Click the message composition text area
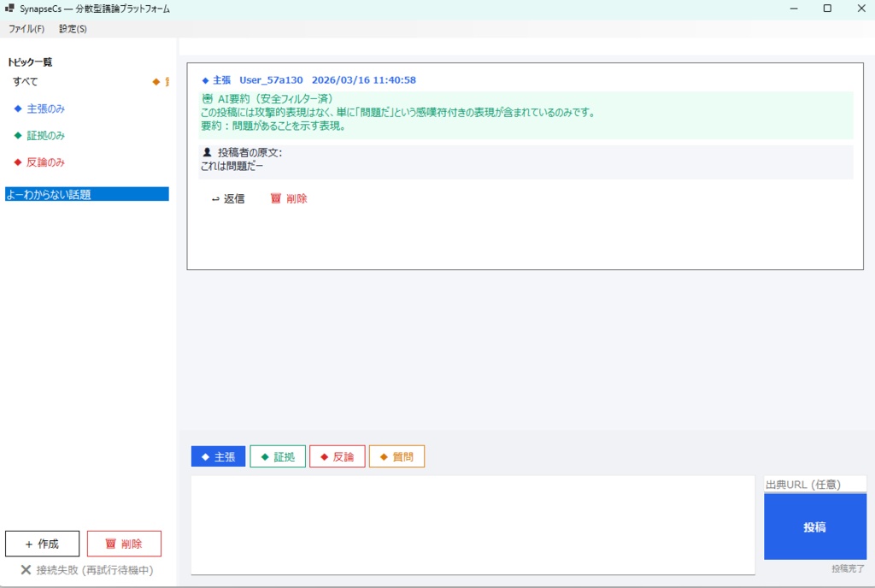 click(470, 523)
